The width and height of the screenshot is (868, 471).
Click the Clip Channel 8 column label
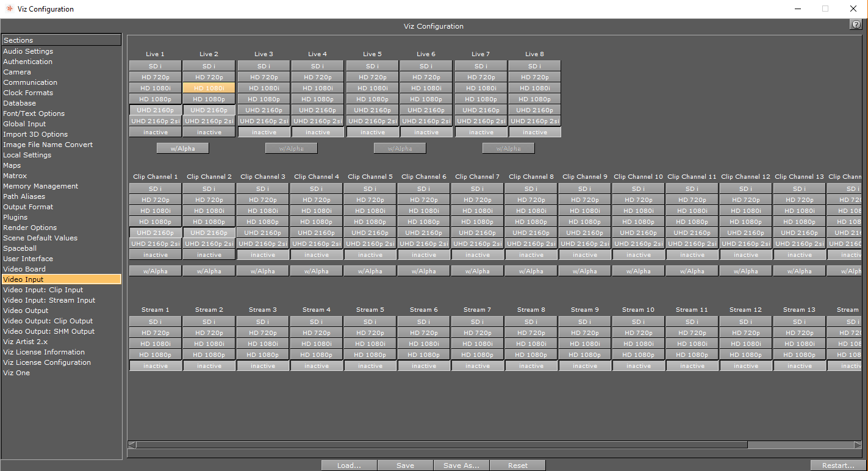[x=531, y=177]
